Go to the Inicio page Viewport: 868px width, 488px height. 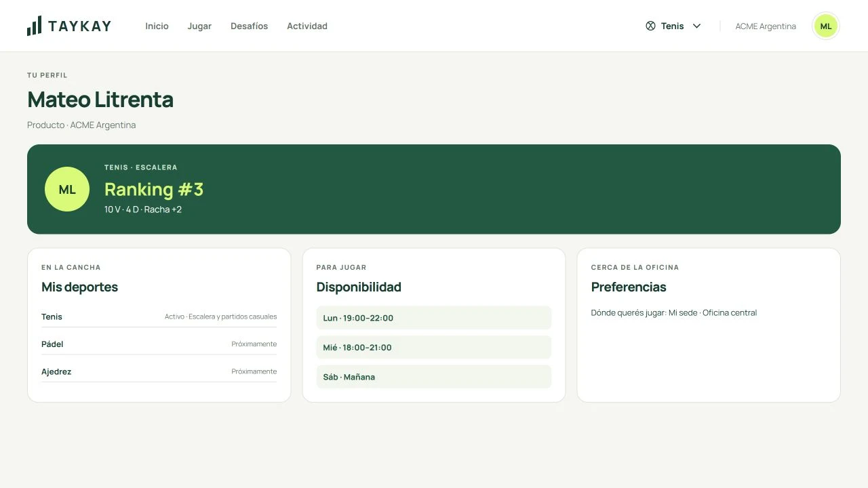coord(157,26)
